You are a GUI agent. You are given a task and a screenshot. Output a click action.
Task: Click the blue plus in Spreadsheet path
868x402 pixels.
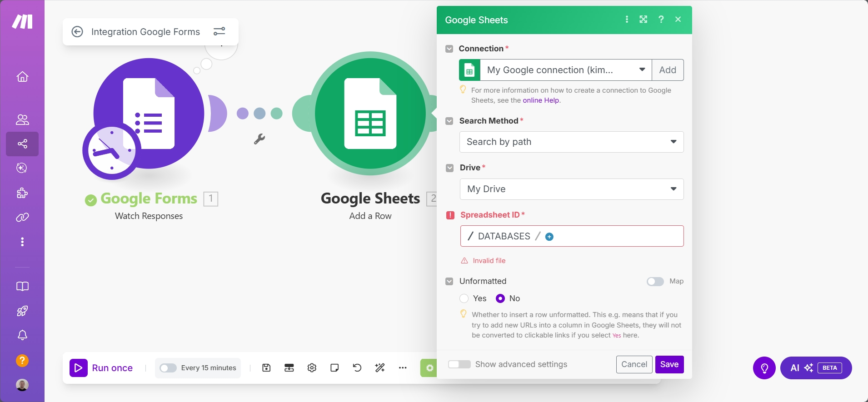coord(549,237)
